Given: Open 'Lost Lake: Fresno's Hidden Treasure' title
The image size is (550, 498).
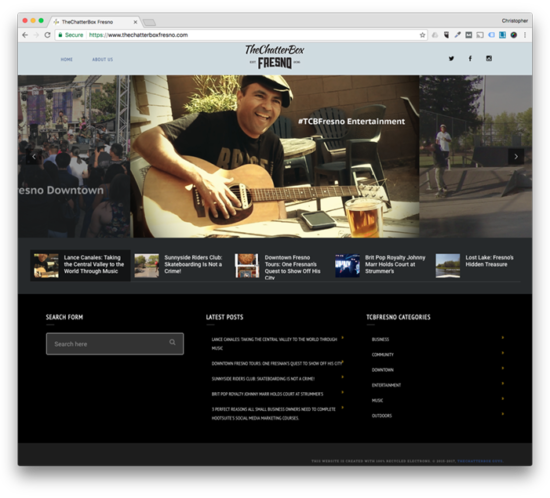Looking at the screenshot, I should 489,261.
